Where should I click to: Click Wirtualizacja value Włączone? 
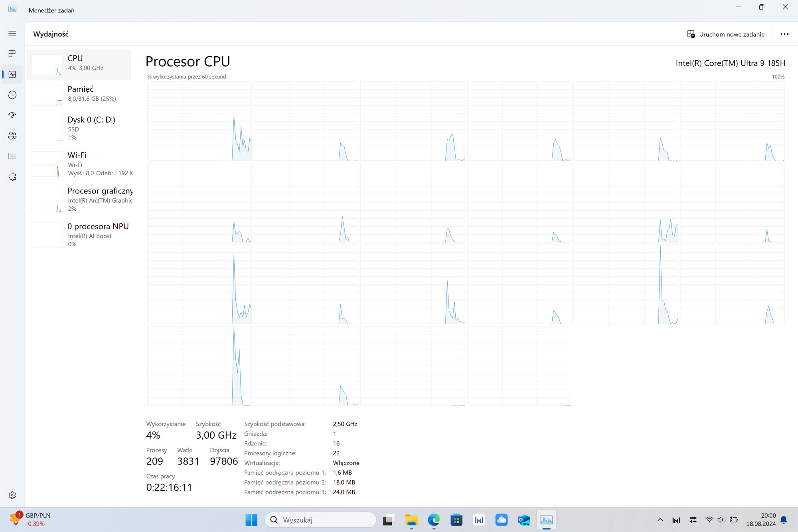pos(346,463)
